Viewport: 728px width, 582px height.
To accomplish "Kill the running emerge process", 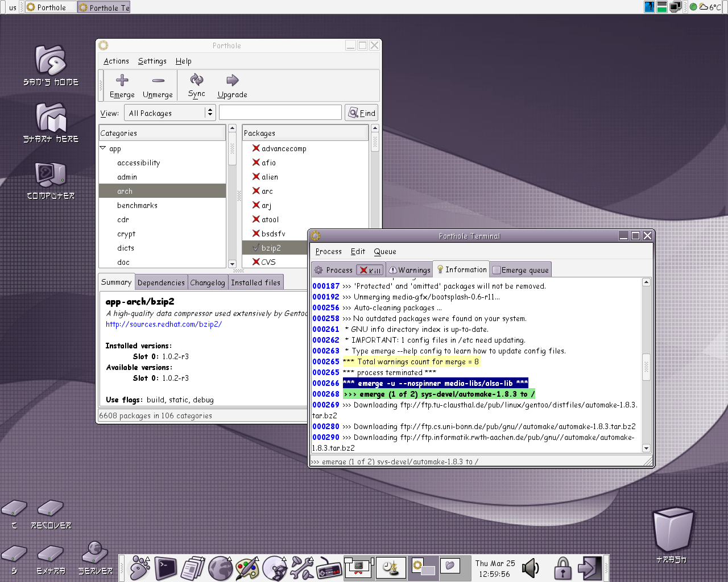I will tap(370, 270).
